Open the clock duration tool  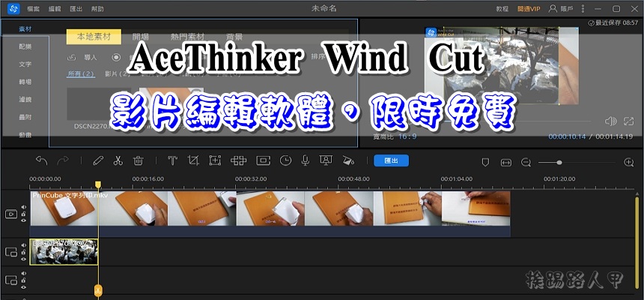pos(285,161)
